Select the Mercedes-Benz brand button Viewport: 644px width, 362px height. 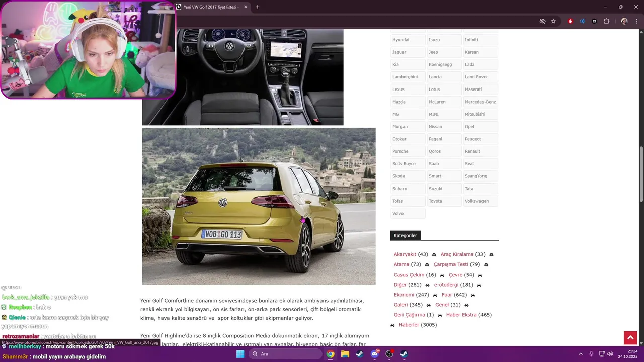[x=480, y=102]
